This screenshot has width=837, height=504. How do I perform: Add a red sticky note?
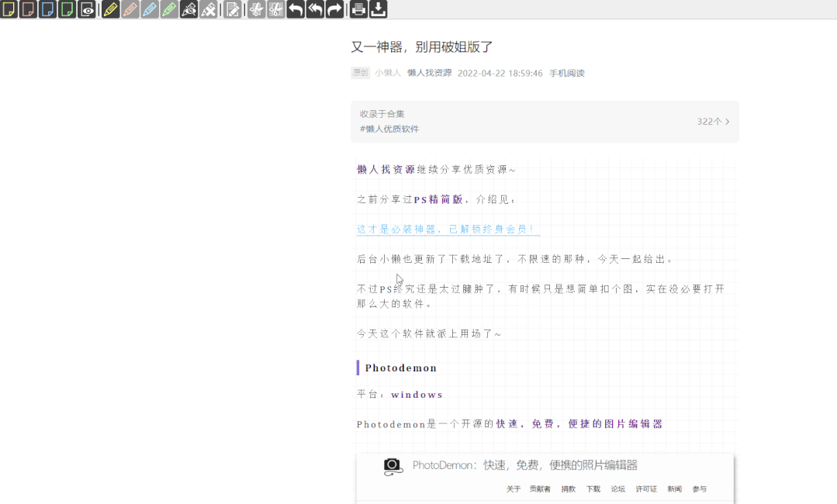click(28, 9)
